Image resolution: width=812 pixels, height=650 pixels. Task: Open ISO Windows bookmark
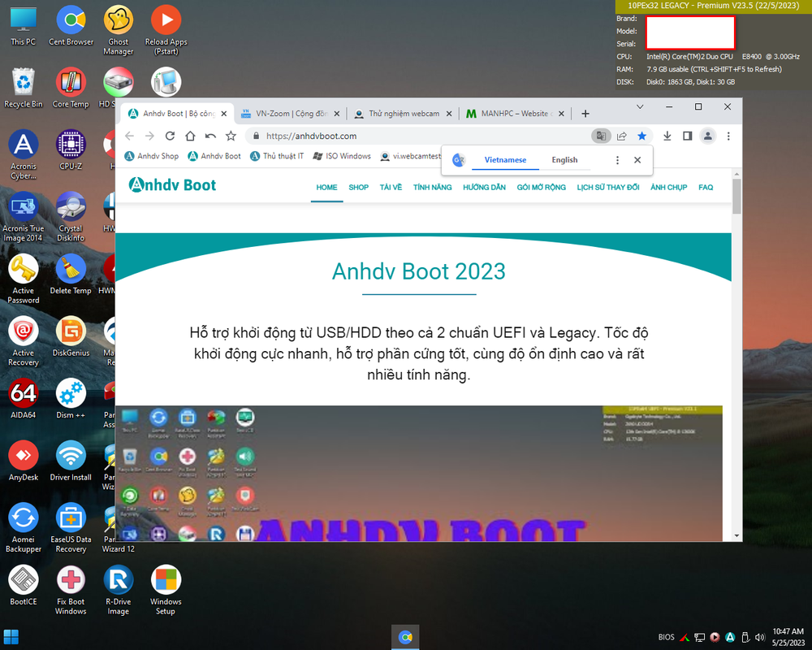pos(342,156)
